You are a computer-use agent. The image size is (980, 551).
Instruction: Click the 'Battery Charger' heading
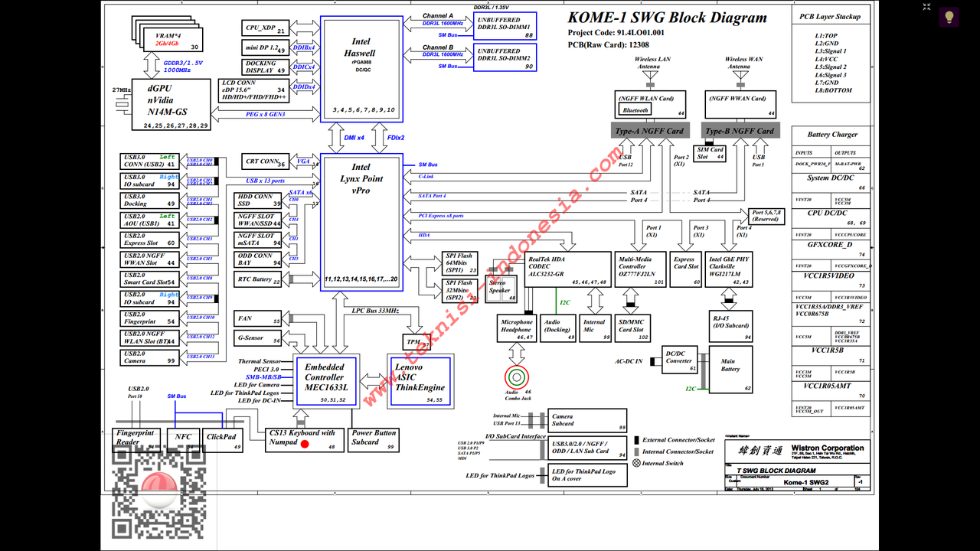click(832, 135)
